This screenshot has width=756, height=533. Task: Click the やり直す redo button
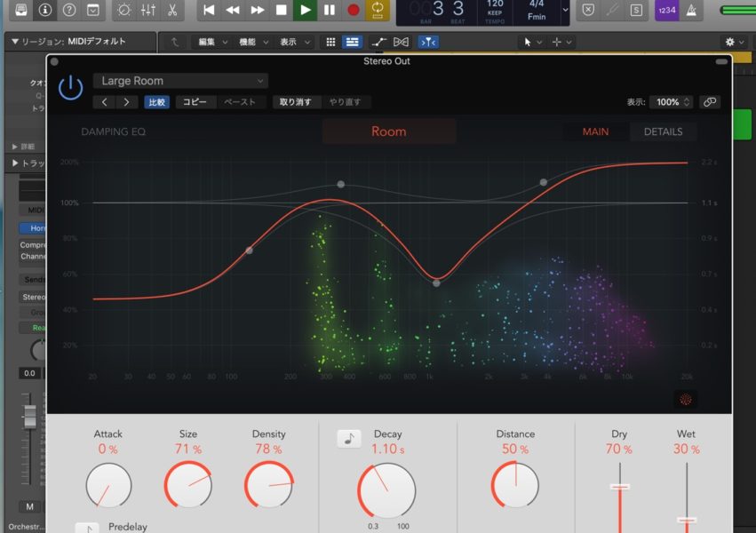pyautogui.click(x=345, y=102)
